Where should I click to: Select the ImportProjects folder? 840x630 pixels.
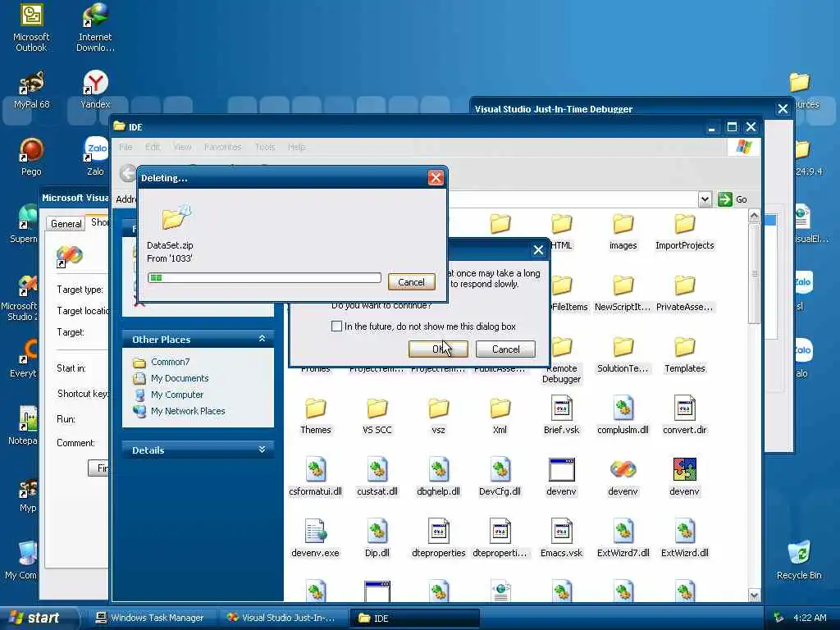point(685,232)
